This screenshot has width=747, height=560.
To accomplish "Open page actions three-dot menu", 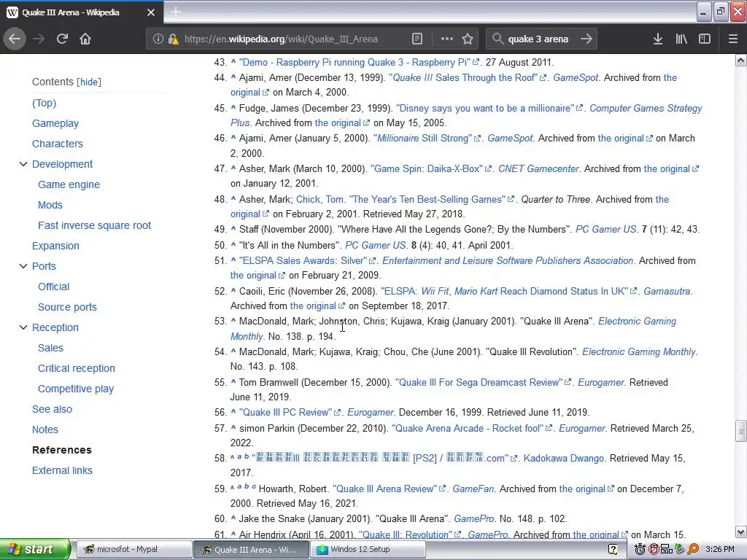I will 447,39.
